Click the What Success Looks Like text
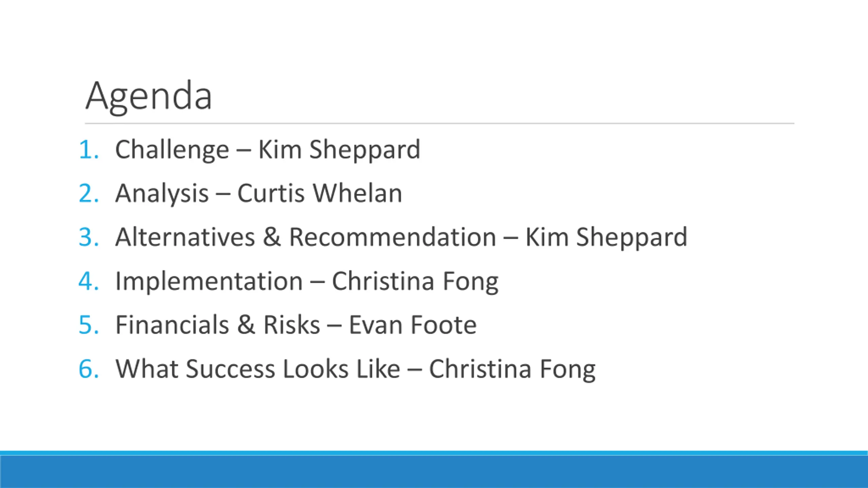This screenshot has height=488, width=868. 258,369
